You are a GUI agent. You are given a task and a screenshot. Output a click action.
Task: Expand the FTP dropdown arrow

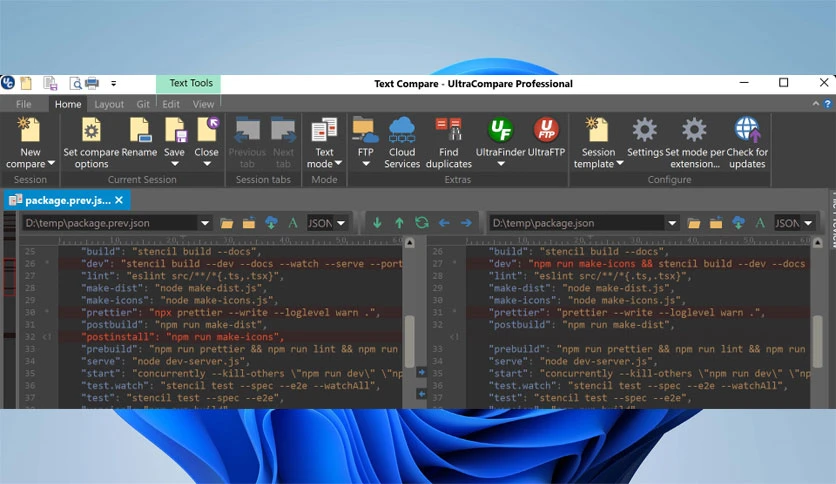coord(366,164)
